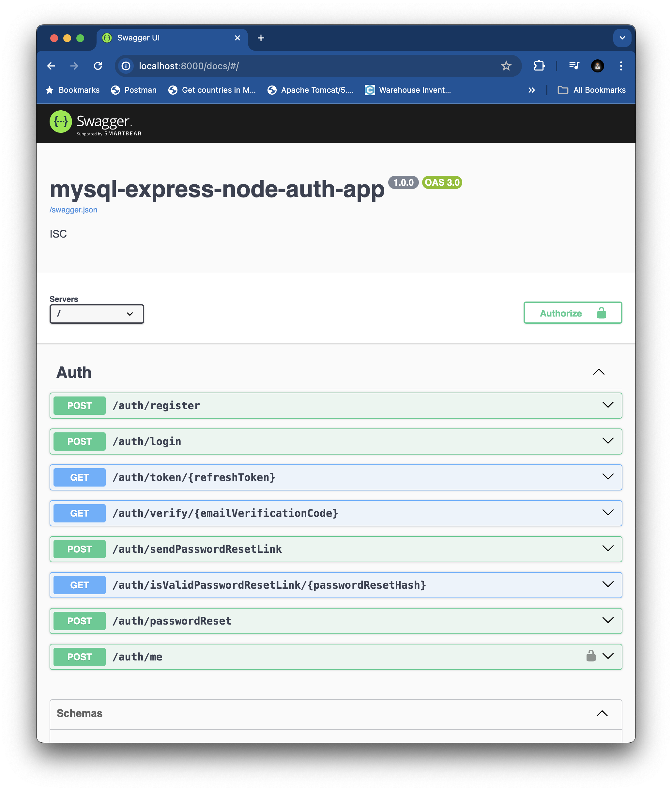
Task: Expand POST /auth/register chevron
Action: click(608, 405)
